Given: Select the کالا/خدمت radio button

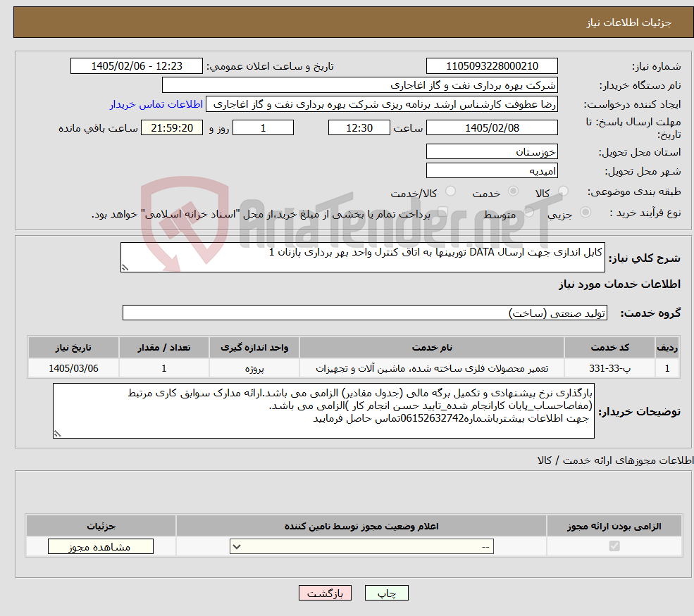Looking at the screenshot, I should click(450, 191).
